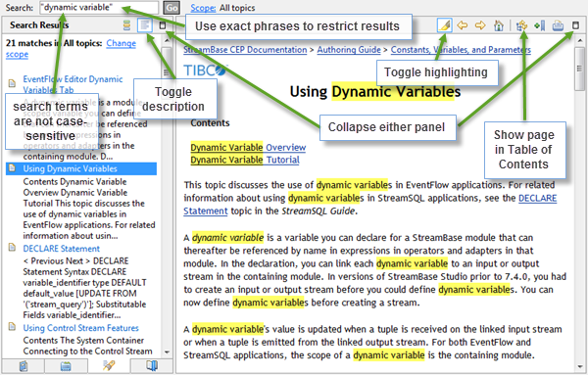Show page in Table of Contents icon
Screen dimensions: 588x375
pos(521,25)
